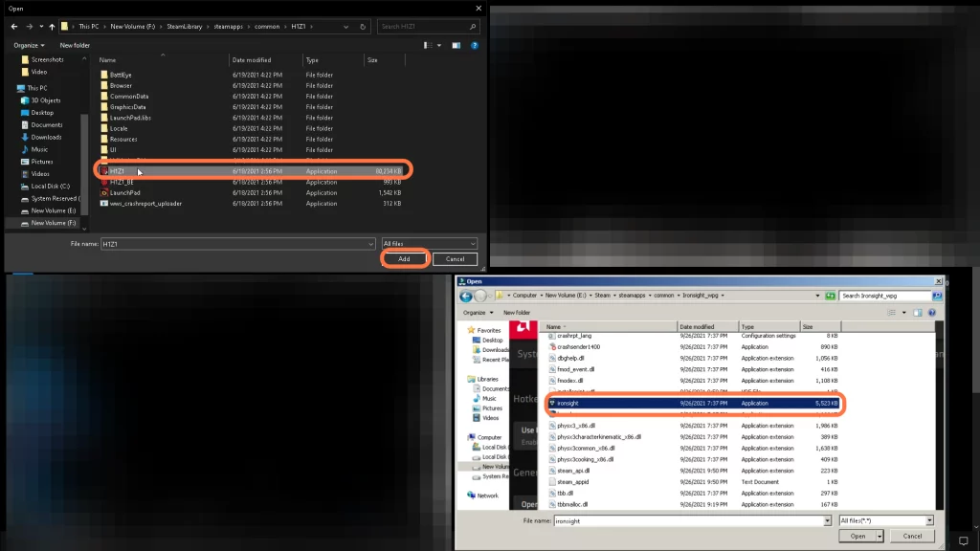Screen dimensions: 980x551
Task: Jump to steamapps in the H1Z1 breadcrumb
Action: (228, 27)
